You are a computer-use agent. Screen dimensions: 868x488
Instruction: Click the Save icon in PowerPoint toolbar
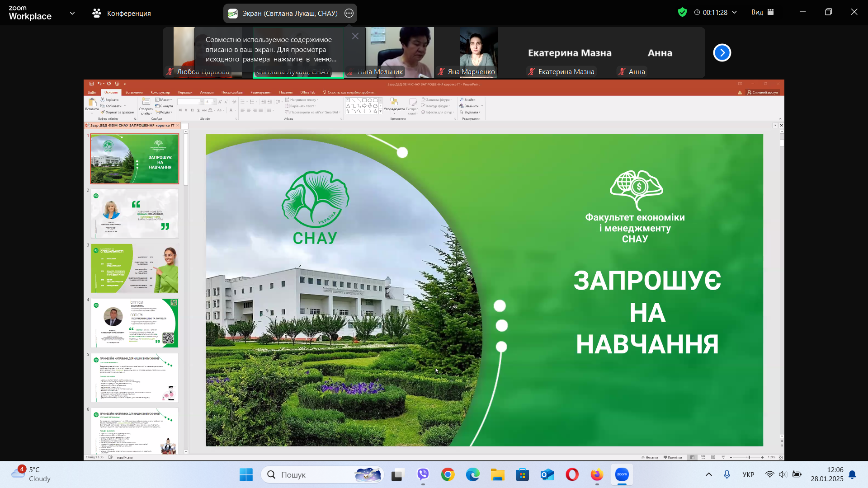coord(91,84)
